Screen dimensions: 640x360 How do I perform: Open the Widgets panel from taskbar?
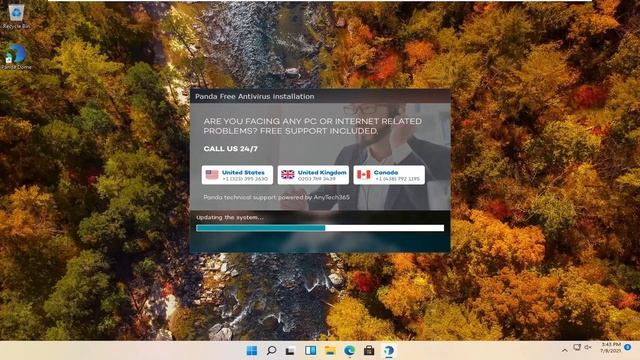[310, 351]
